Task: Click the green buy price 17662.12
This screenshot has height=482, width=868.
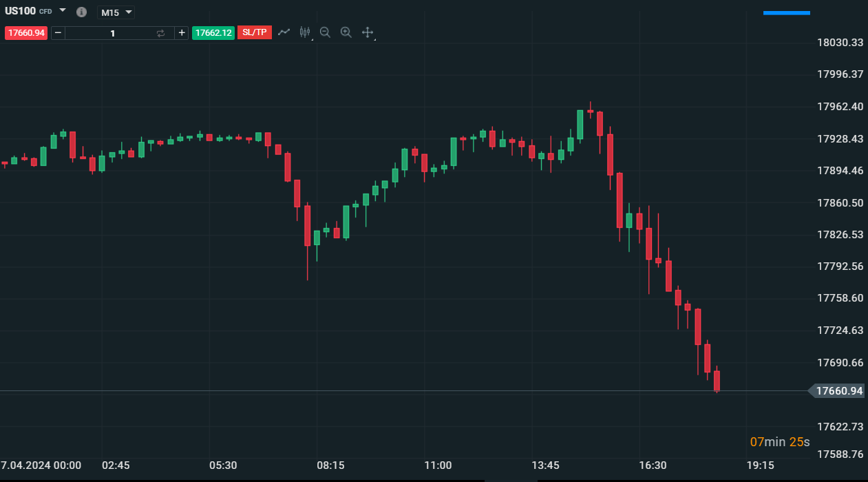Action: (213, 33)
